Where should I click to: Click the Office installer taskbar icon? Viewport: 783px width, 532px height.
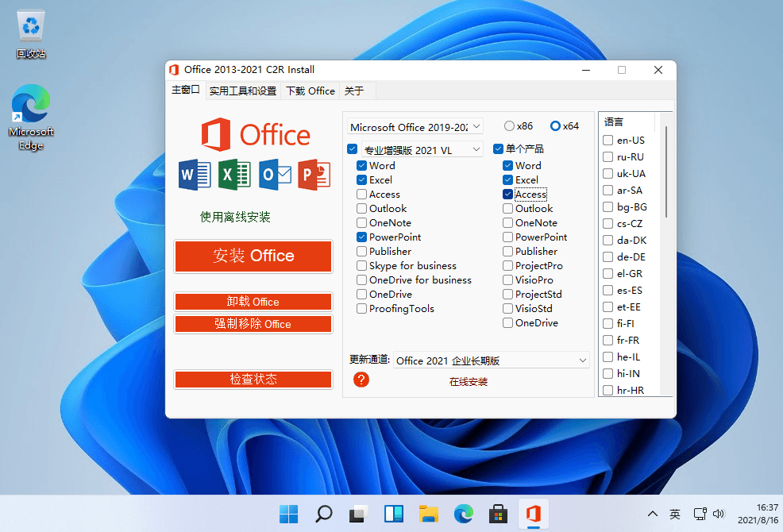coord(534,514)
